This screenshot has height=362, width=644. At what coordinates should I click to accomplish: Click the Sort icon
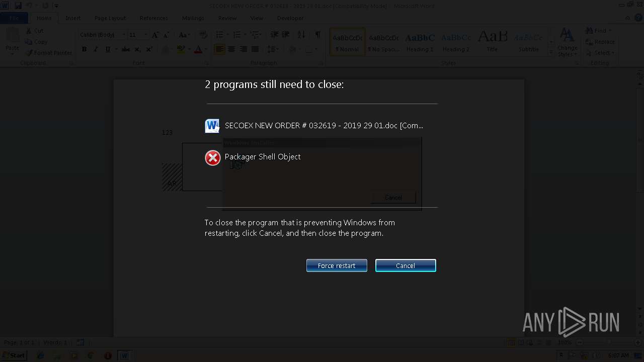[301, 35]
